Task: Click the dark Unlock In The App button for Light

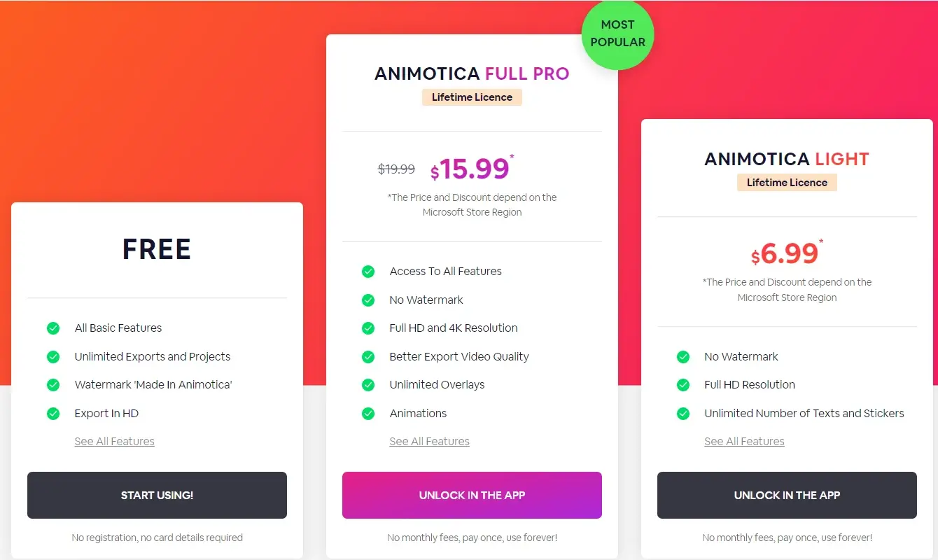Action: coord(787,496)
